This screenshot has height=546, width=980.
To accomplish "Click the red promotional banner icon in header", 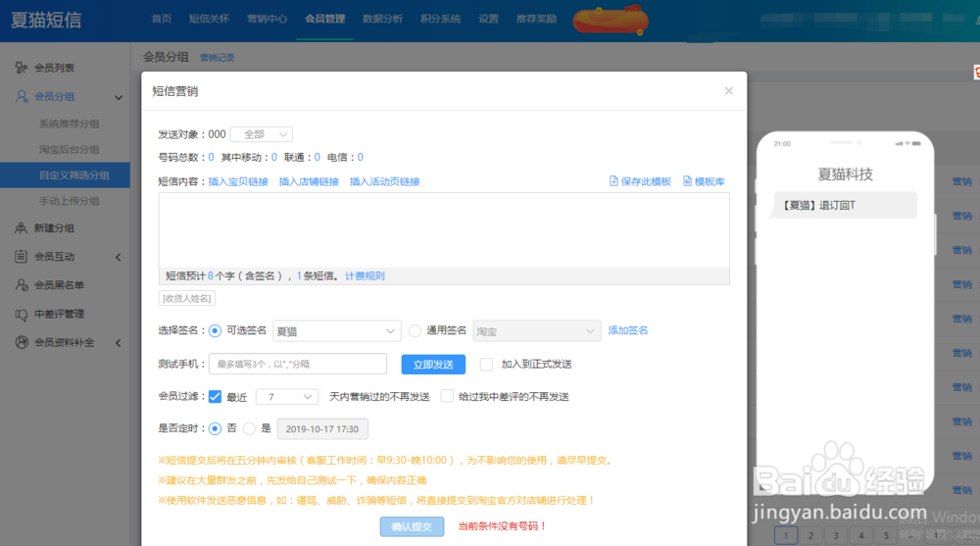I will tap(611, 20).
